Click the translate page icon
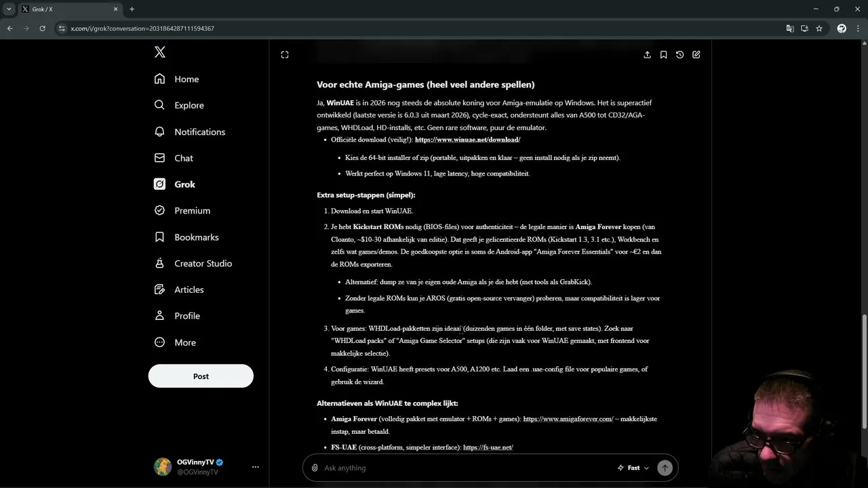 click(789, 28)
